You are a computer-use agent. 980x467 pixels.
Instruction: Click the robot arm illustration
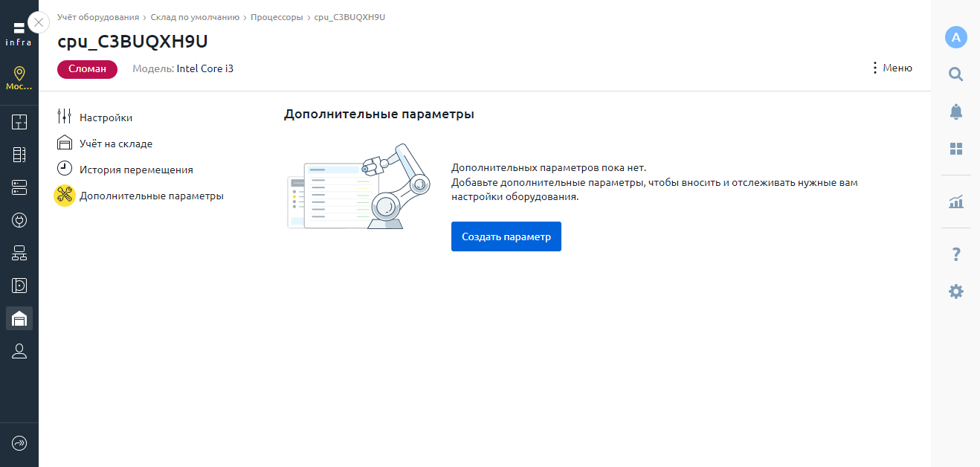(359, 187)
